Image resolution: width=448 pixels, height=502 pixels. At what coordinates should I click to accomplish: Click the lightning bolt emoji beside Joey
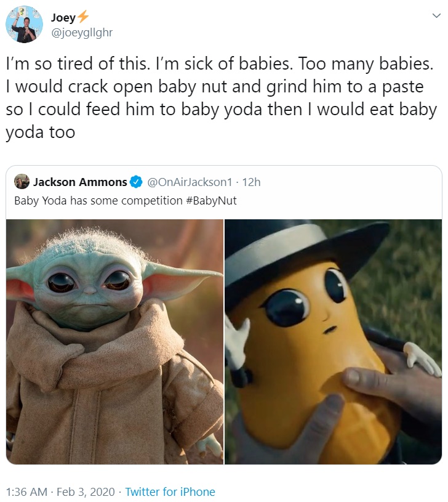tap(83, 17)
